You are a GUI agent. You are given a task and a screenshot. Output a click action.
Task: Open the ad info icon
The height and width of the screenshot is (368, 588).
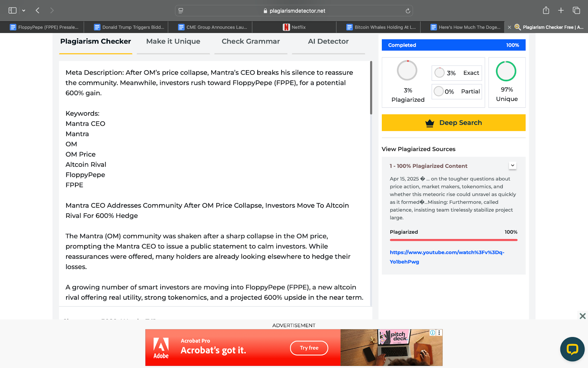[x=433, y=333]
